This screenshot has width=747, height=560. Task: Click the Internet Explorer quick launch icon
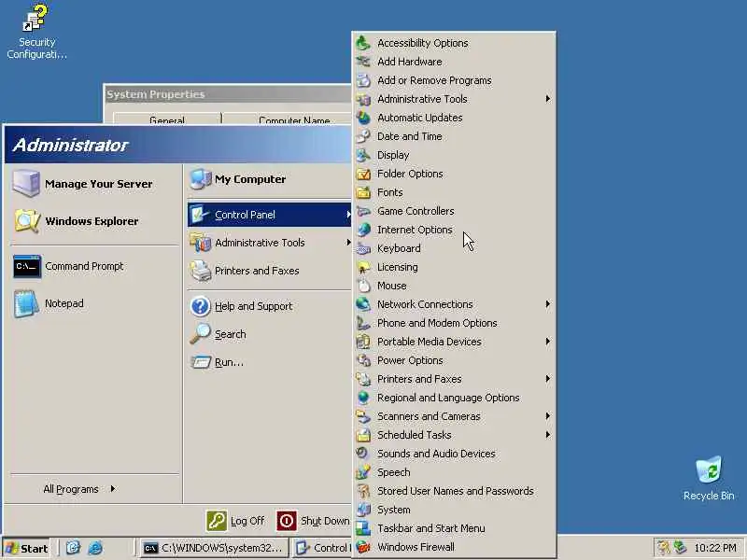96,548
